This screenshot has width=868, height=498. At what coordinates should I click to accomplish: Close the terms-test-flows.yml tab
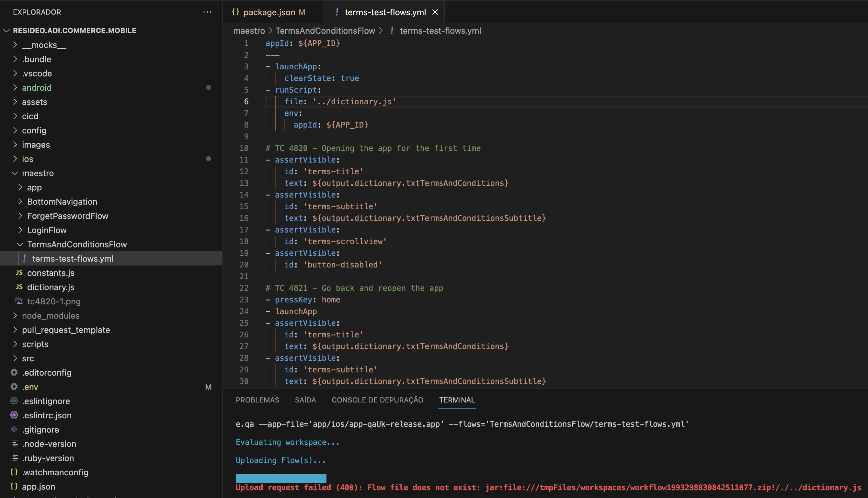[435, 12]
